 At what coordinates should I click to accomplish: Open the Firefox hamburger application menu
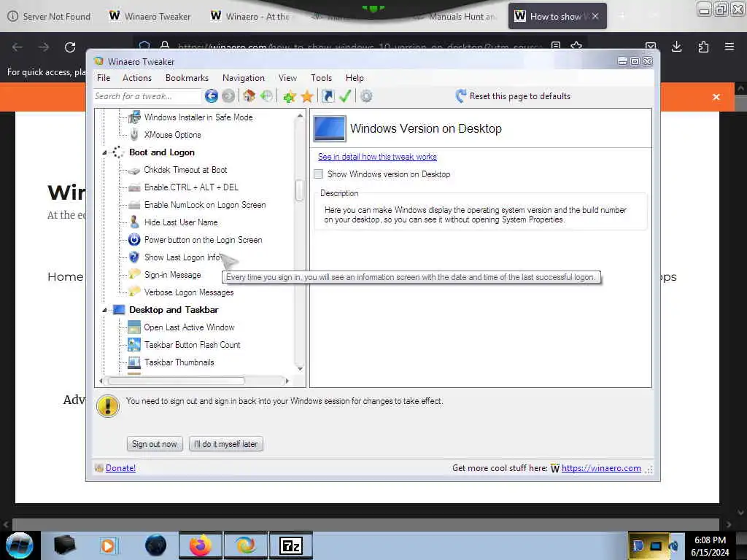(729, 47)
